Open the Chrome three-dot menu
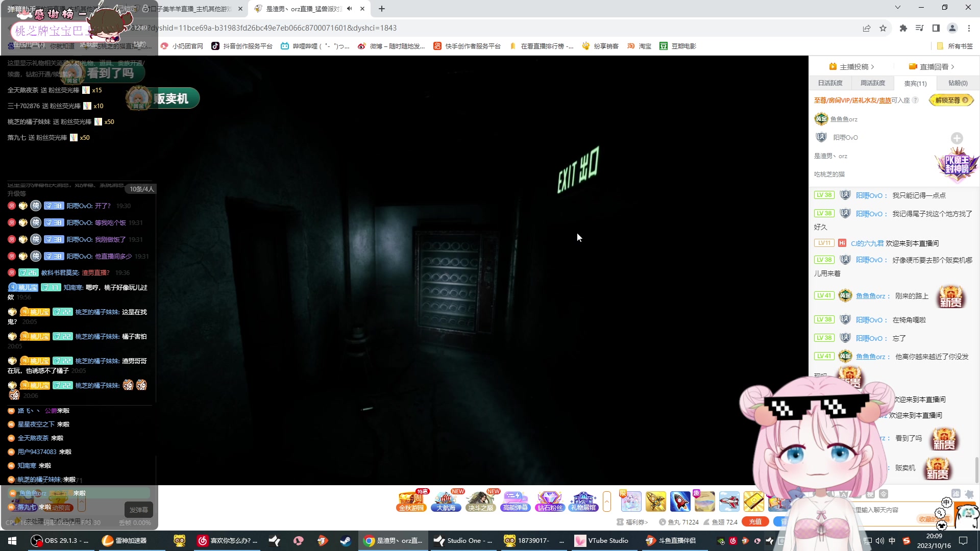980x551 pixels. 969,28
